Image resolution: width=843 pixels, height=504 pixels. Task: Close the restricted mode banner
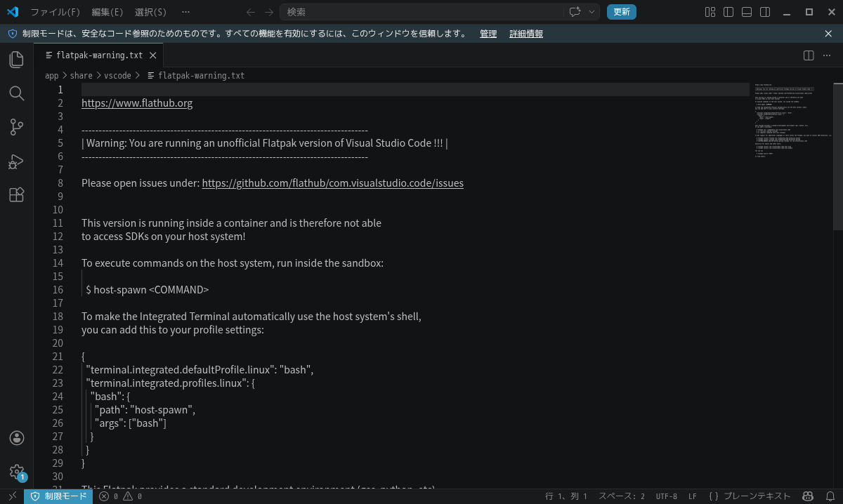point(828,34)
